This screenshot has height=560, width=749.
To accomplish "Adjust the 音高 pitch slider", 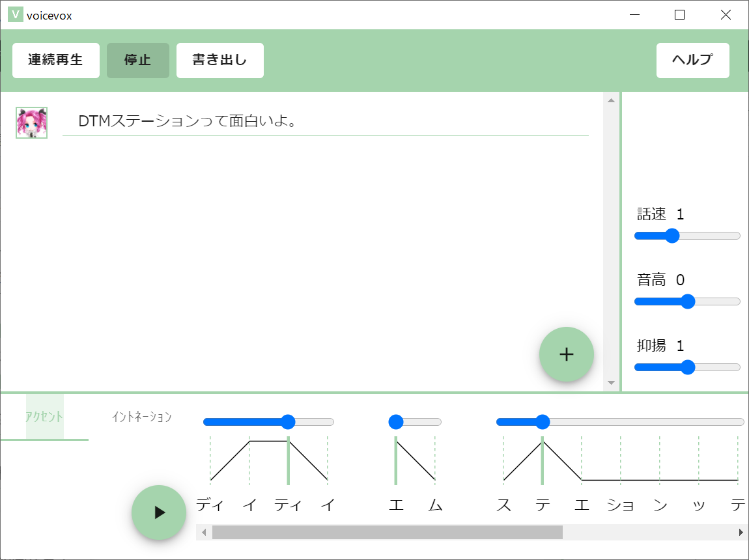I will pyautogui.click(x=687, y=301).
